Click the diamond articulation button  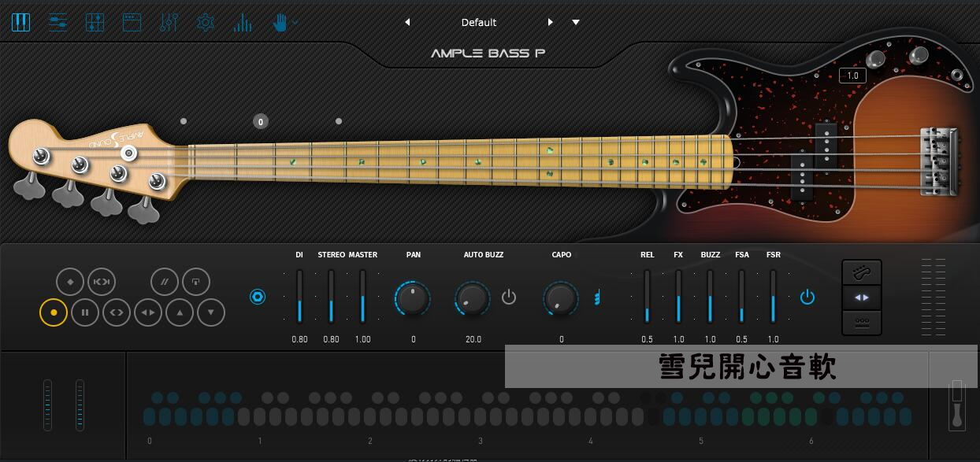click(70, 281)
